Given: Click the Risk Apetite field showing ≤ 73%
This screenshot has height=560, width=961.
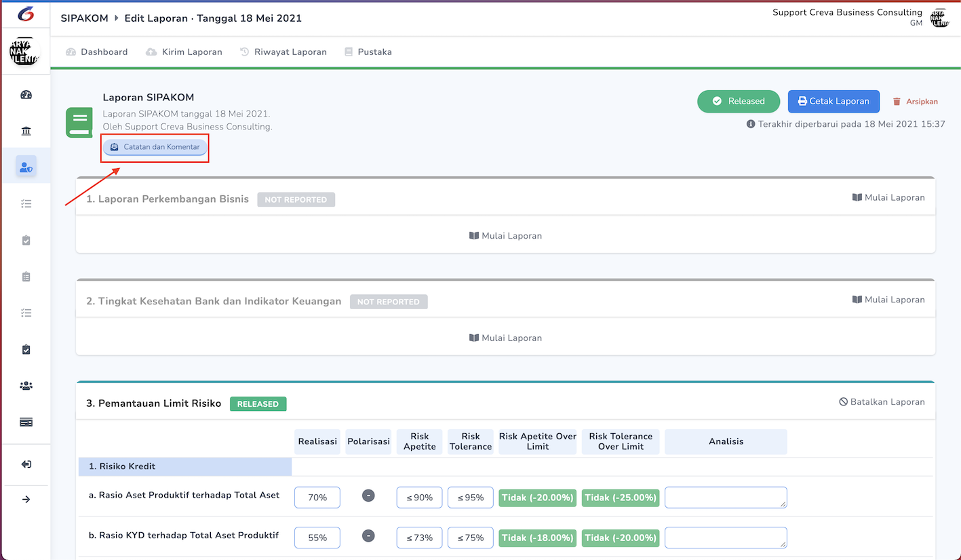Looking at the screenshot, I should click(420, 538).
